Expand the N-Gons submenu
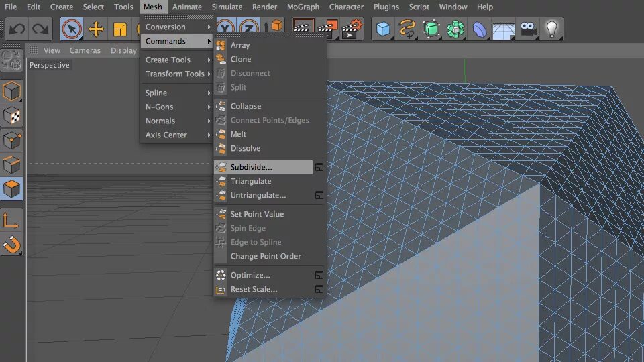644x362 pixels. (176, 107)
